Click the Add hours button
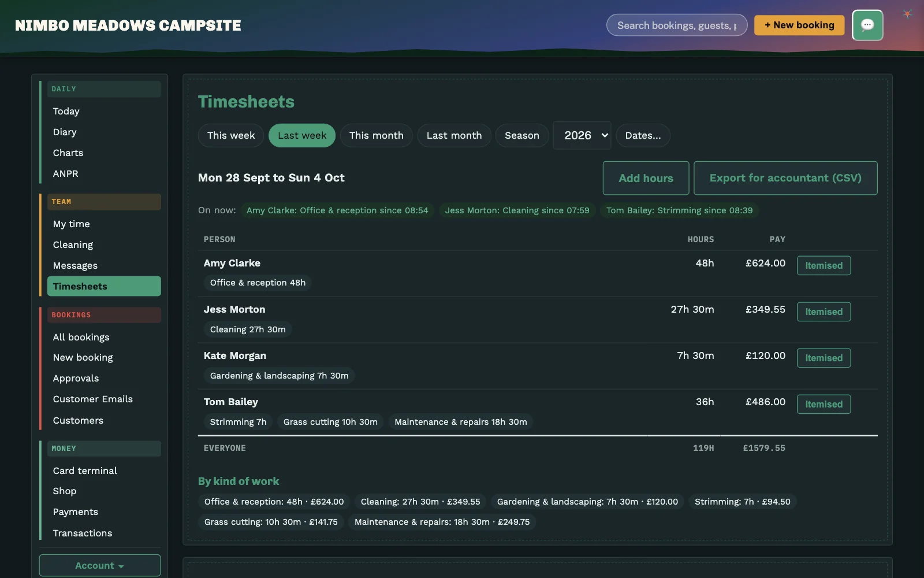Viewport: 924px width, 578px height. click(x=646, y=178)
